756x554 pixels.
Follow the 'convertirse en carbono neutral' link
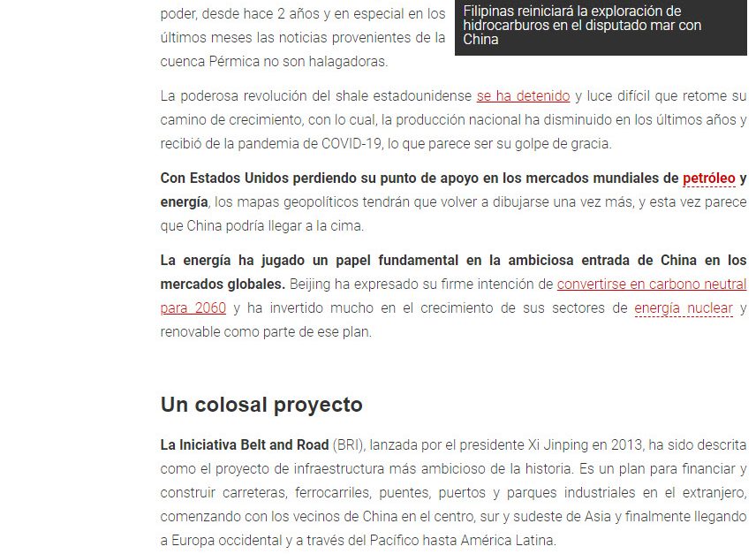click(651, 285)
